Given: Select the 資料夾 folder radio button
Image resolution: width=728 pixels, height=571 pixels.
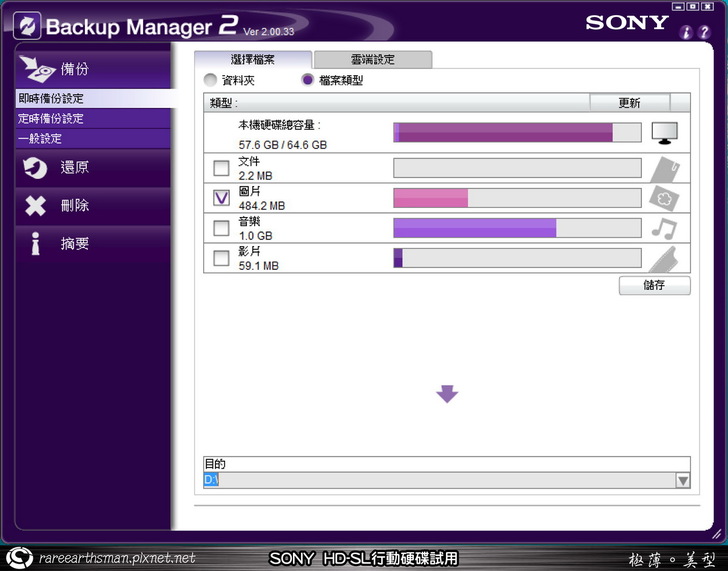Looking at the screenshot, I should [210, 80].
